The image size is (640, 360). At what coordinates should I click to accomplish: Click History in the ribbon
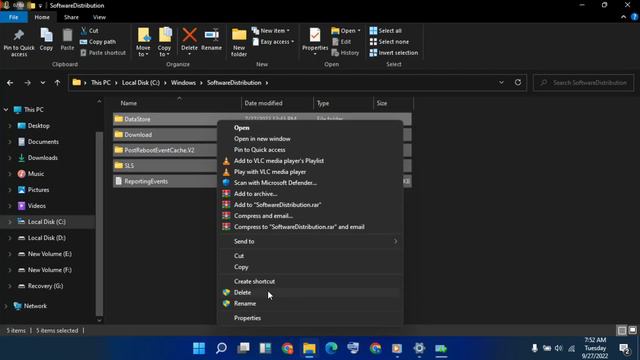(x=345, y=53)
